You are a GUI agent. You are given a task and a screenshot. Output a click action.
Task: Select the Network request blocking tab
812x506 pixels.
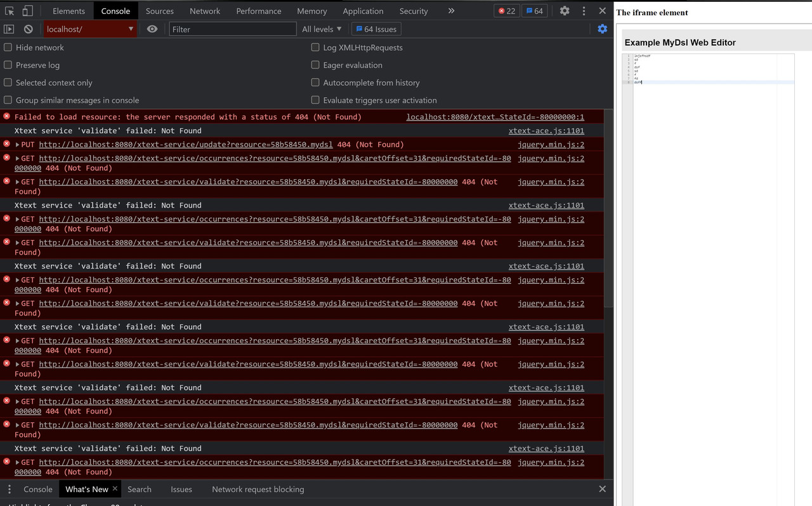(258, 489)
